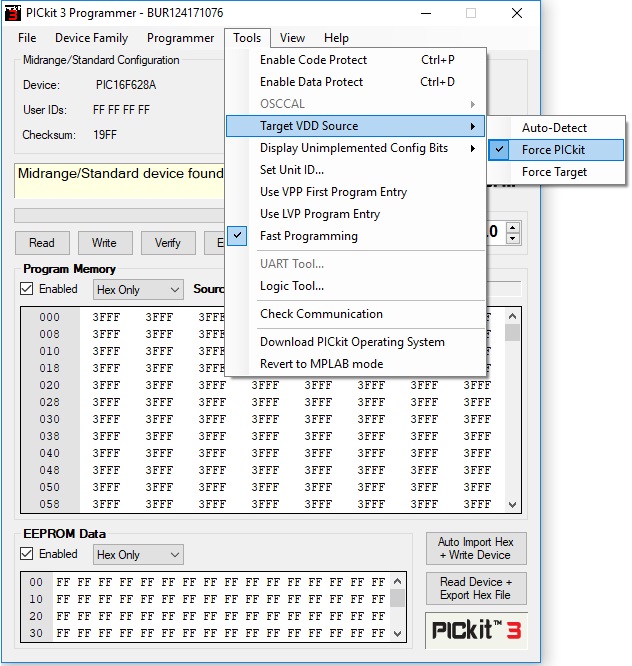
Task: Expand Display Unimplemented Config Bits submenu
Action: (x=356, y=148)
